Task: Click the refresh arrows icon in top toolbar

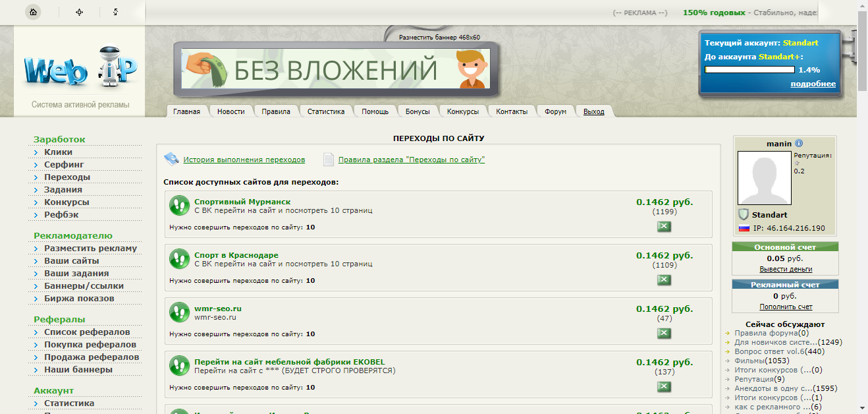Action: pyautogui.click(x=115, y=12)
